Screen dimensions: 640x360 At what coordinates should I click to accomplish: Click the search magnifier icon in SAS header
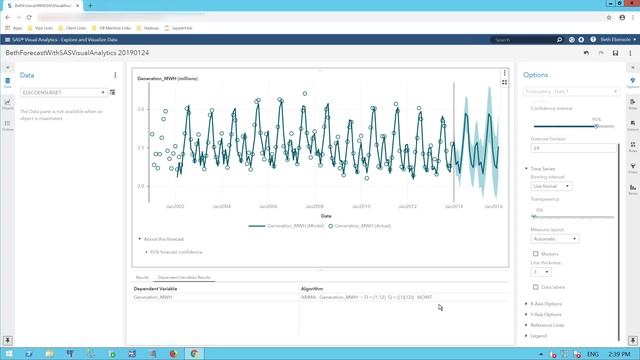560,40
